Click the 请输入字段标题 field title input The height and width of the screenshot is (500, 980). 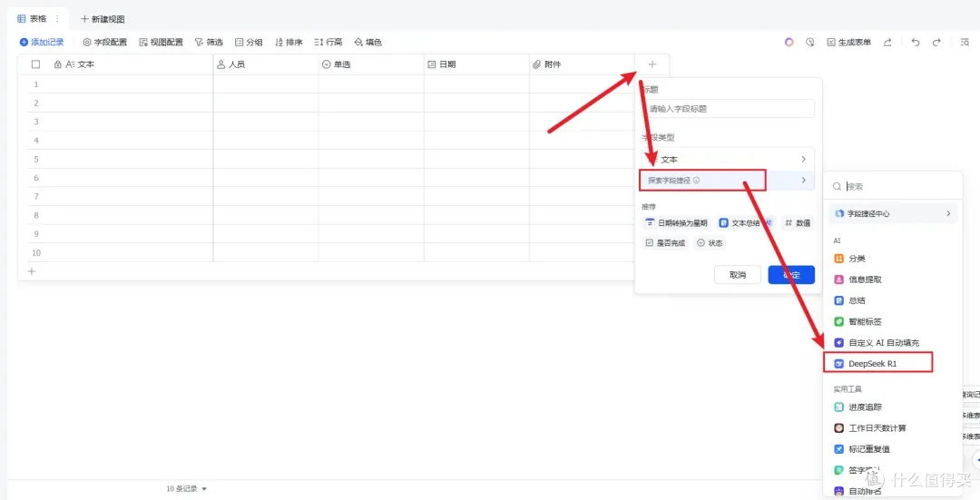pos(728,109)
